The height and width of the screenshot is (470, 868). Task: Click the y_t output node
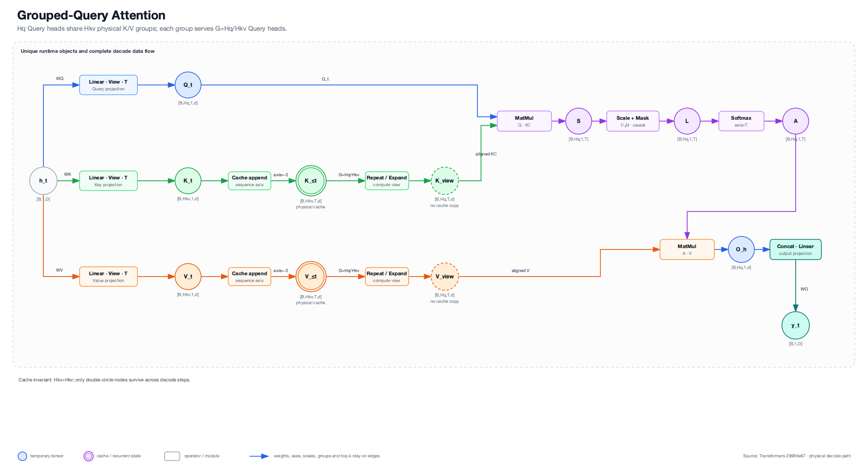tap(796, 325)
